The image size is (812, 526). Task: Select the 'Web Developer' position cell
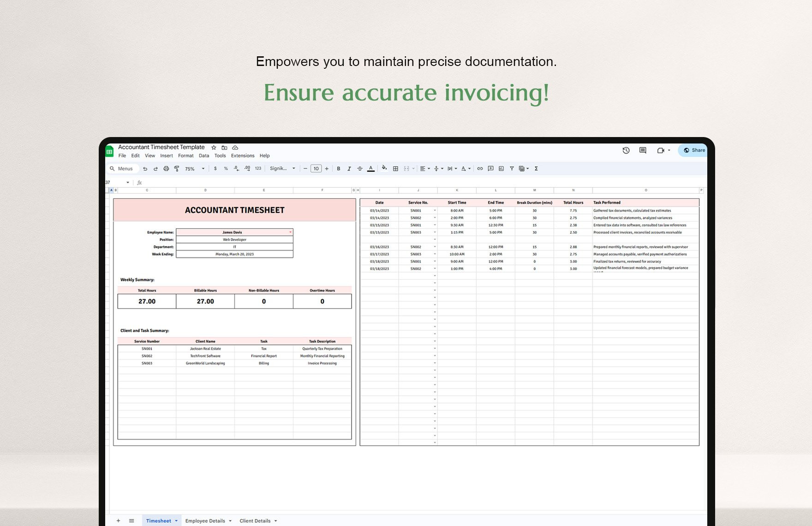pyautogui.click(x=234, y=239)
